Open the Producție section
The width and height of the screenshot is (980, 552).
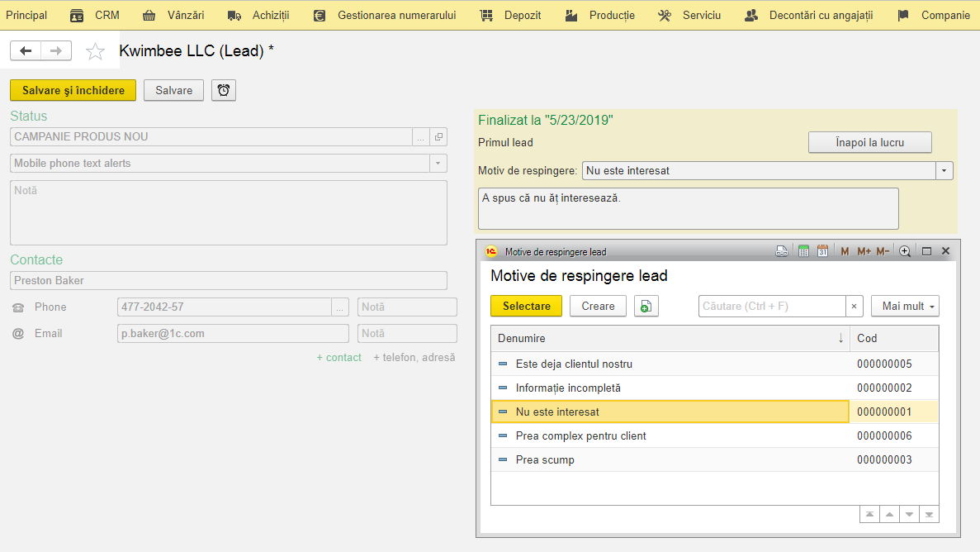[x=599, y=15]
